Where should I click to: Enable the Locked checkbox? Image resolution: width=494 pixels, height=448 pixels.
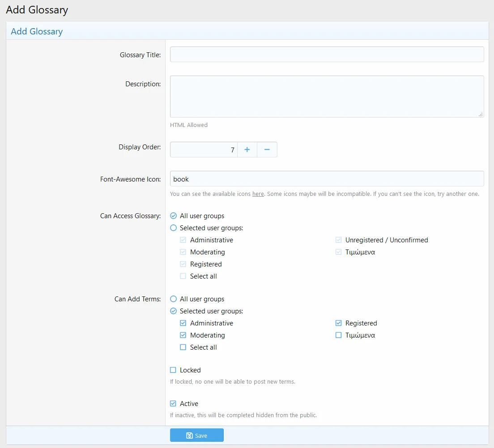click(173, 370)
